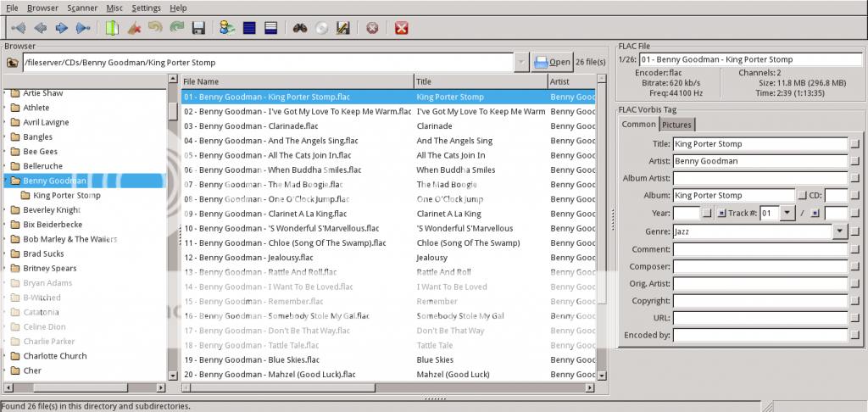This screenshot has width=868, height=412.
Task: Apply Artist to all files button
Action: pos(856,161)
